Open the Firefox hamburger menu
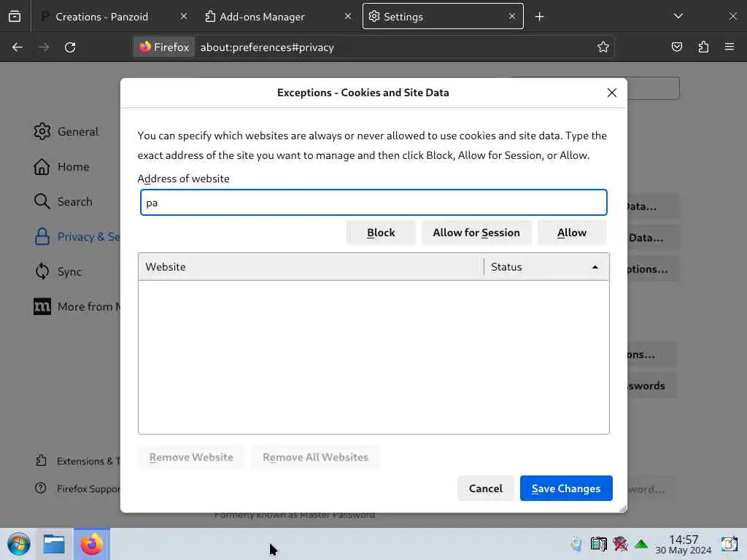 click(729, 47)
